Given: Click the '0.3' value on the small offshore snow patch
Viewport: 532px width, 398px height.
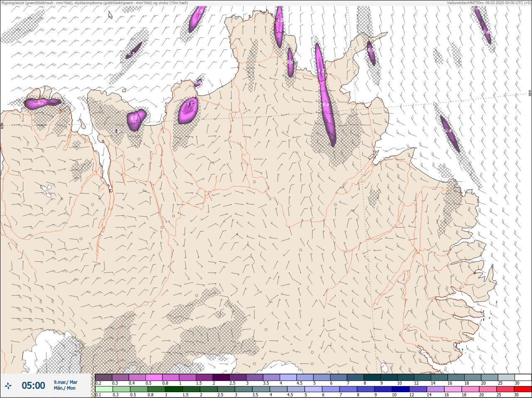Looking at the screenshot, I should tap(131, 54).
